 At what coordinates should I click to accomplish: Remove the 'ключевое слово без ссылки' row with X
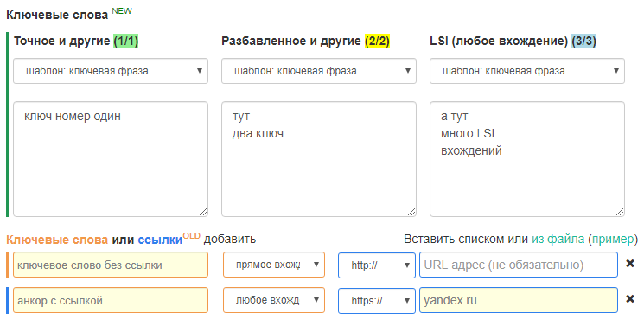tap(630, 264)
